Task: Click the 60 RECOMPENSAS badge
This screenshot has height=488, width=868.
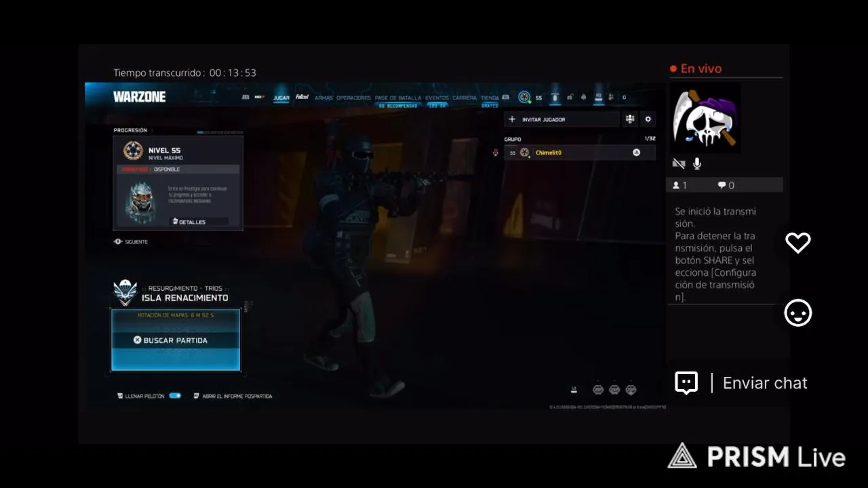Action: click(x=398, y=106)
